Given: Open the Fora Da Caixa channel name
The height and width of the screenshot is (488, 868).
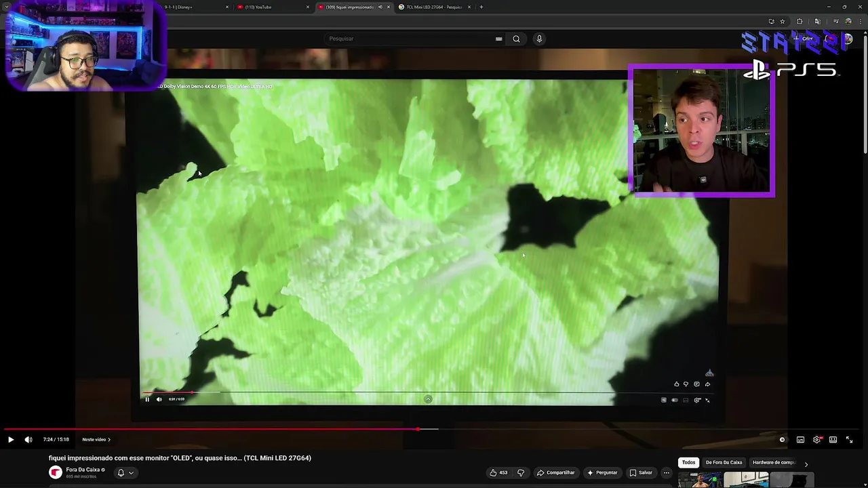Looking at the screenshot, I should (83, 470).
